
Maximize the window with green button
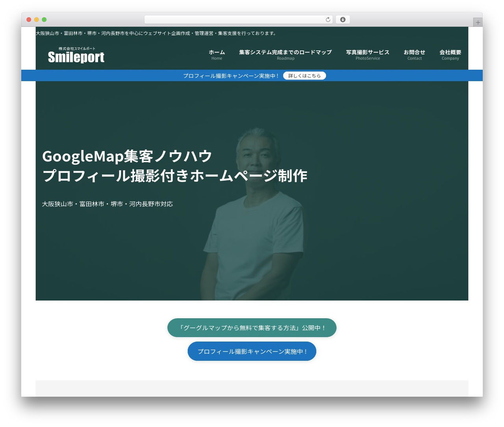click(x=44, y=20)
